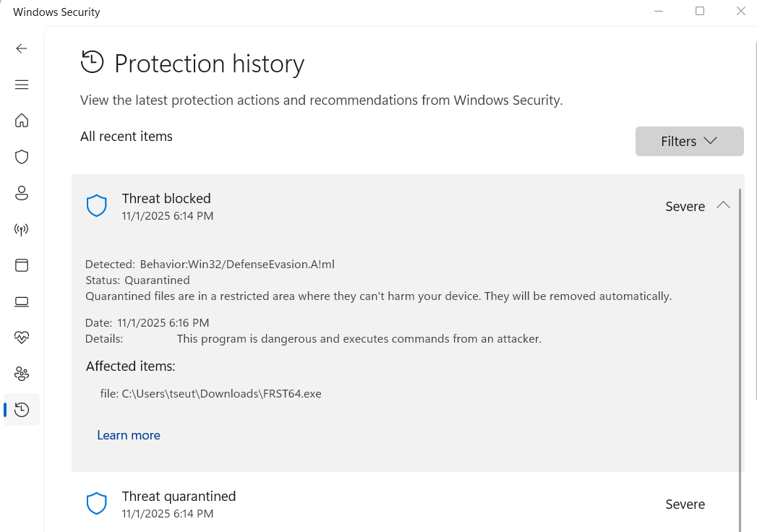Go to the Home section icon
This screenshot has height=532, width=757.
(x=22, y=120)
